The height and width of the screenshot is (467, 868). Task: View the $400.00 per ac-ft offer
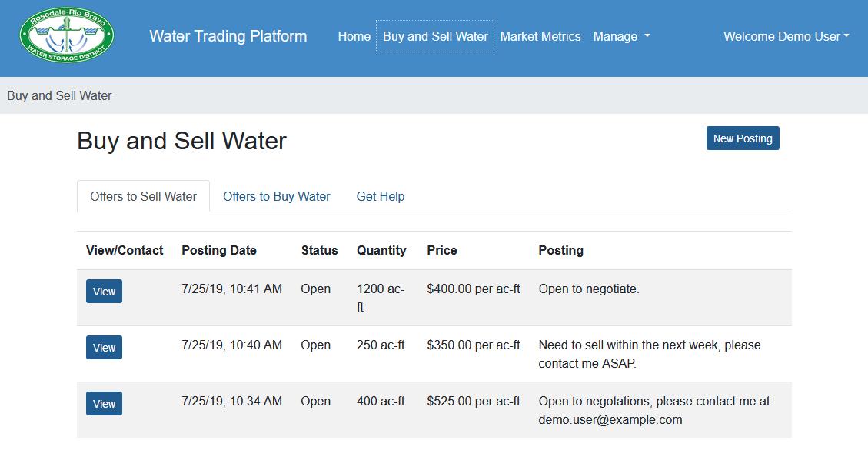pyautogui.click(x=104, y=291)
